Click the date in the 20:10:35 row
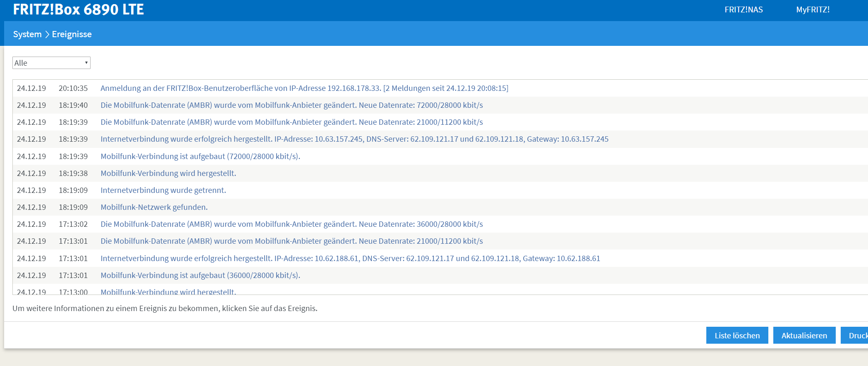The height and width of the screenshot is (366, 868). point(31,88)
